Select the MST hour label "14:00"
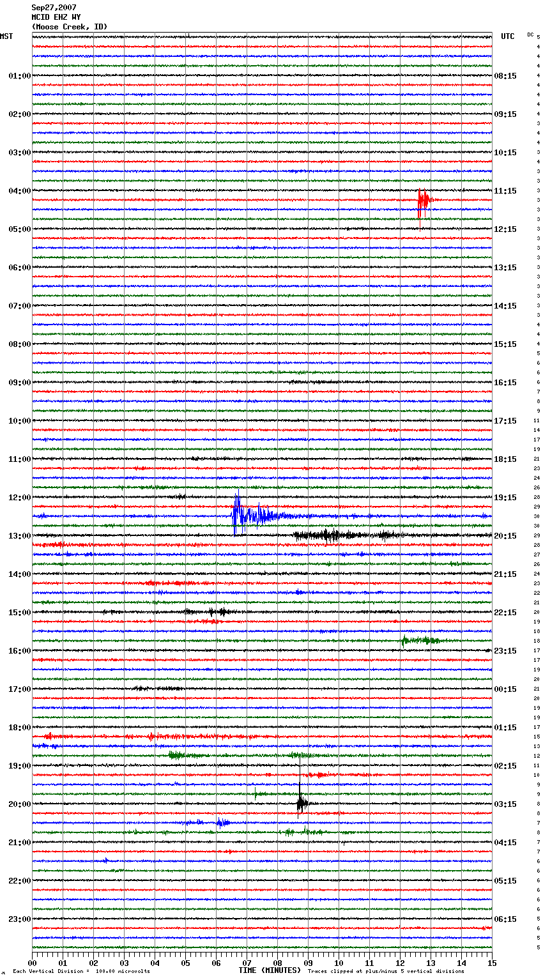Image resolution: width=543 pixels, height=980 pixels. 20,574
